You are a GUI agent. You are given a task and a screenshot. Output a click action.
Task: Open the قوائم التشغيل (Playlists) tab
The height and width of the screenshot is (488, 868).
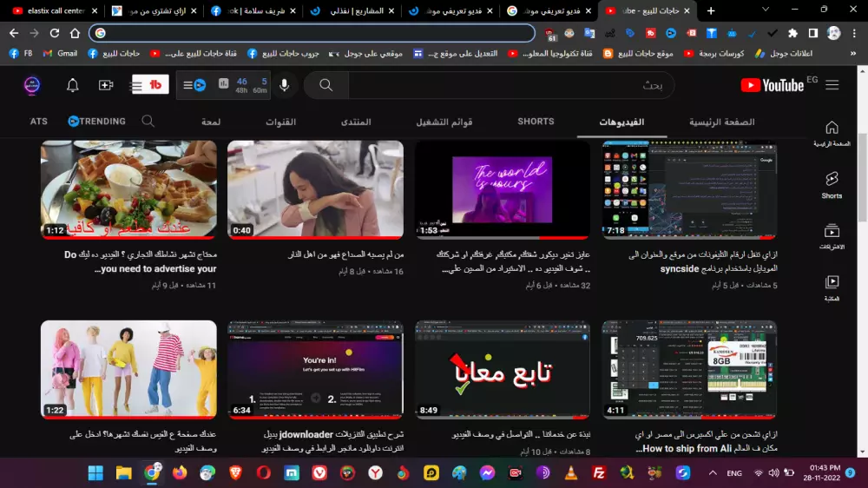(x=444, y=122)
